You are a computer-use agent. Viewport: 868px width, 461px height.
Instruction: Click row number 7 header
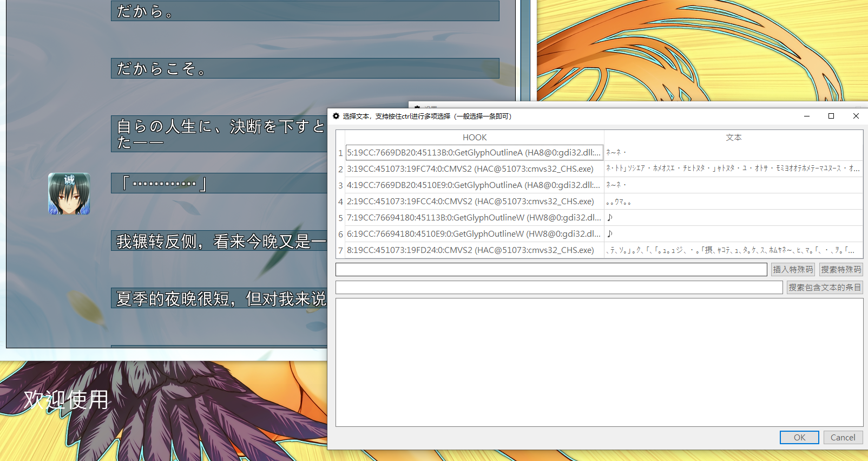[340, 250]
